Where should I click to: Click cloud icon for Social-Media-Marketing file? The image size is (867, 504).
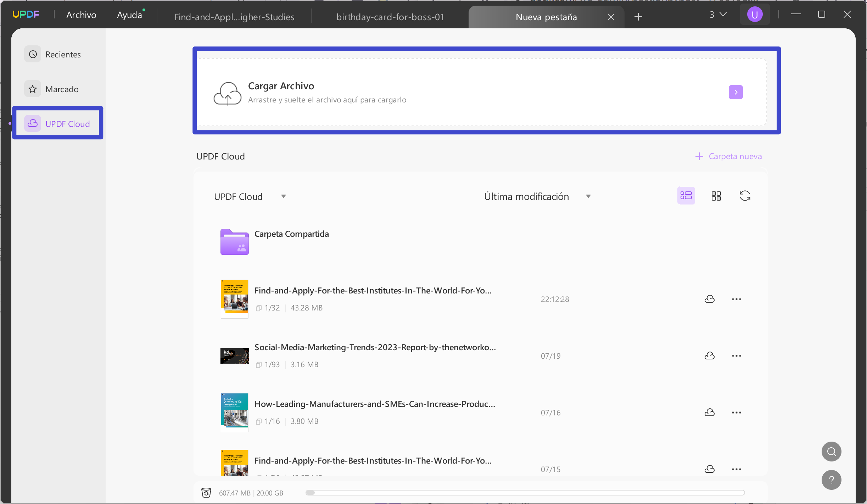point(710,356)
